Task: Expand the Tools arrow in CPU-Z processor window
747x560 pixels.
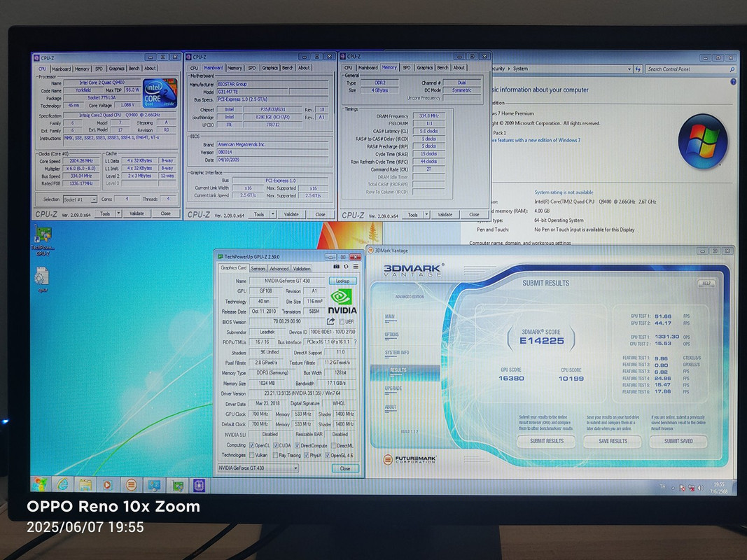Action: click(118, 213)
